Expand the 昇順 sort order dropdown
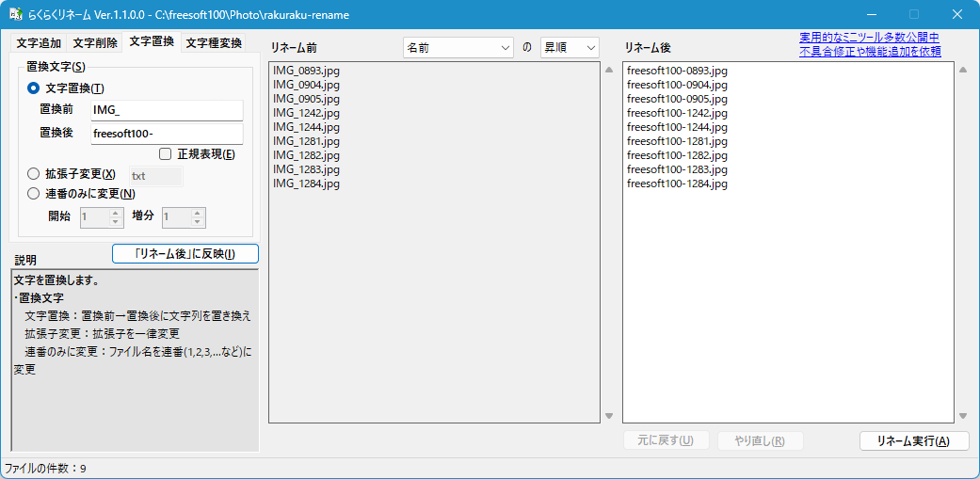This screenshot has width=980, height=479. pyautogui.click(x=570, y=47)
